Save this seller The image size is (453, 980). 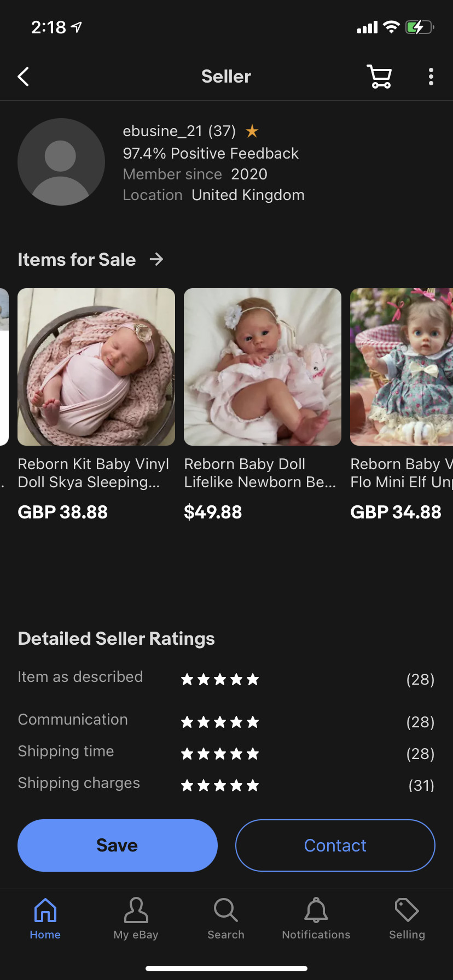(x=118, y=845)
